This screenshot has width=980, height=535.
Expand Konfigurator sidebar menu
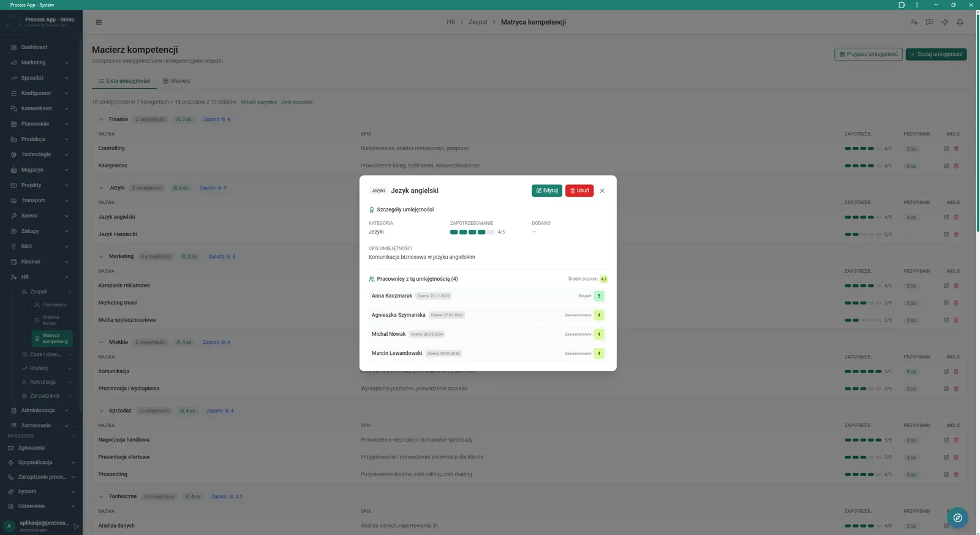coord(40,93)
